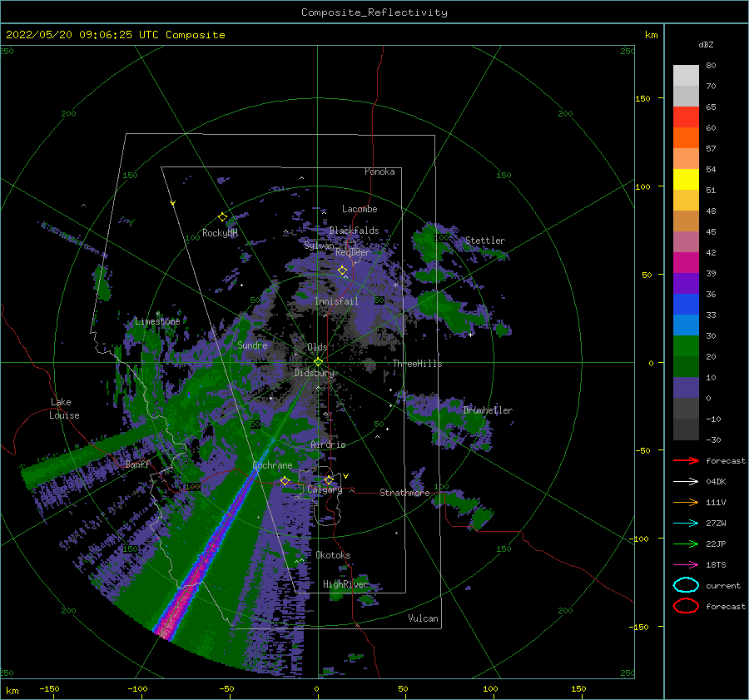
Task: Click the Lake Louise label
Action: pyautogui.click(x=64, y=409)
